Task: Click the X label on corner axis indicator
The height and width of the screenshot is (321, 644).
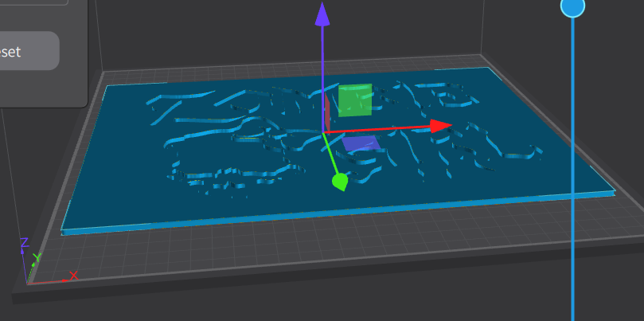Action: (x=74, y=276)
